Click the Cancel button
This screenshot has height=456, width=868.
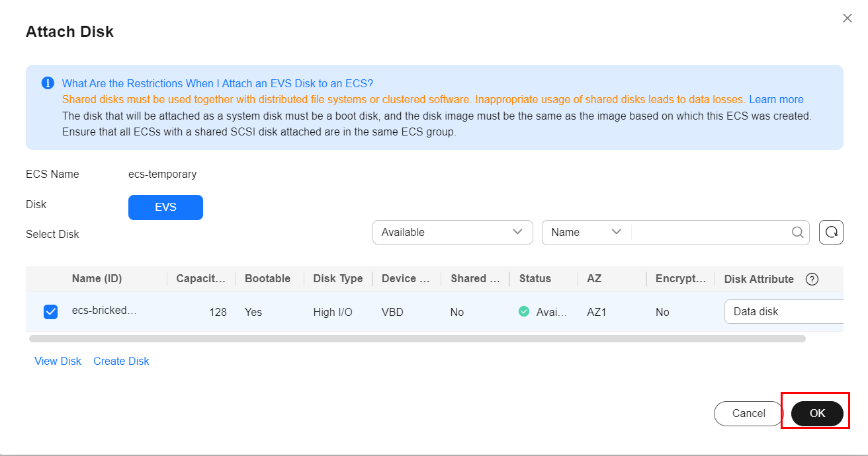748,413
